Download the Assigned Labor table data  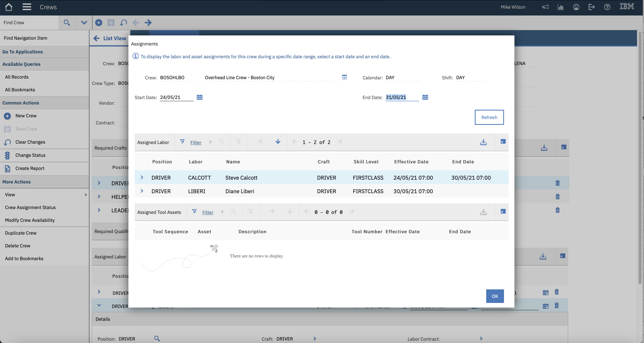coord(483,142)
